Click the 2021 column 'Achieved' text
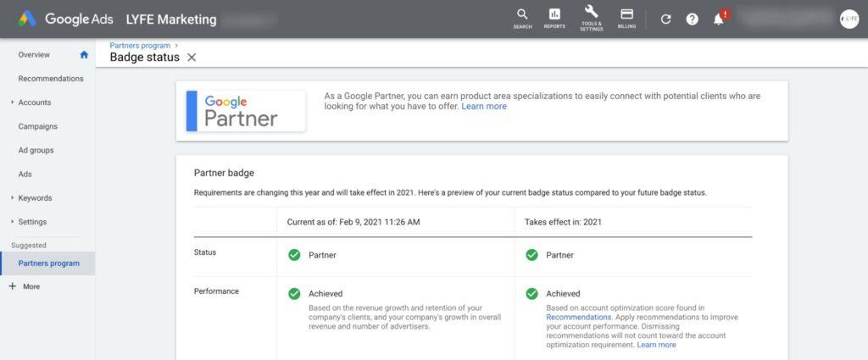868x360 pixels. pyautogui.click(x=563, y=294)
